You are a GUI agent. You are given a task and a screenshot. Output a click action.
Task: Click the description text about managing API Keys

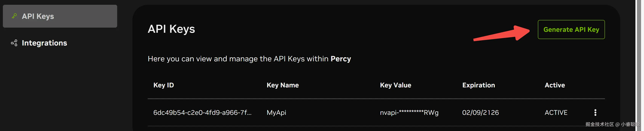pos(238,59)
